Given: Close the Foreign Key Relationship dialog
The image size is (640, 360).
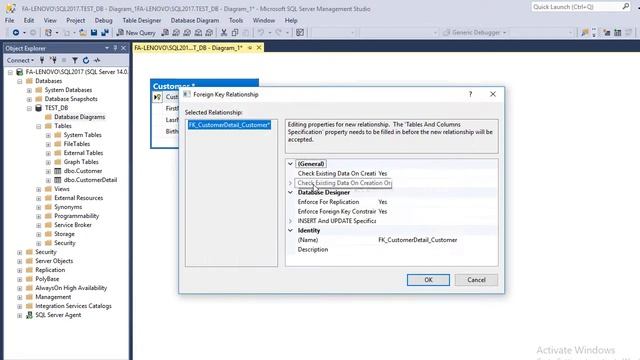Looking at the screenshot, I should coord(493,94).
